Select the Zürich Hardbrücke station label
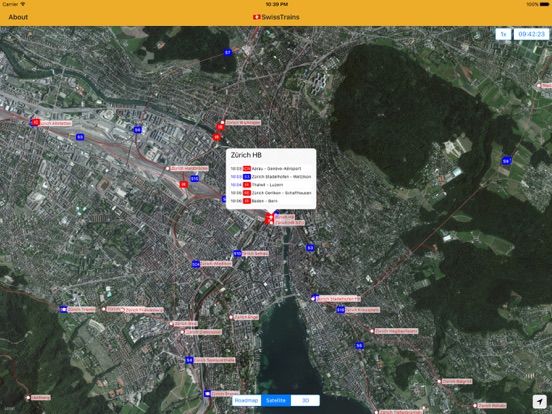The height and width of the screenshot is (414, 552). point(189,169)
